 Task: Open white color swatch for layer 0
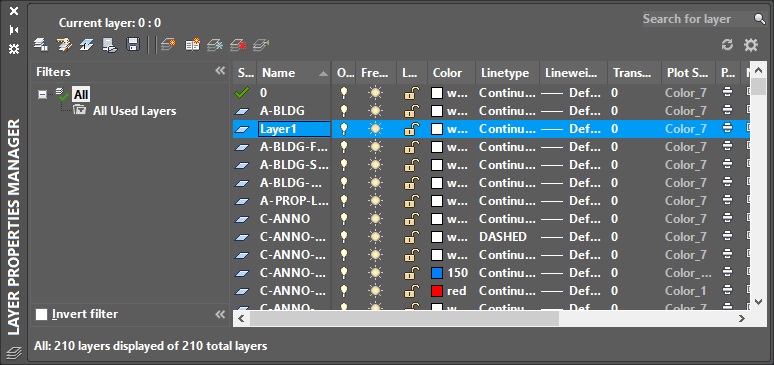pos(437,92)
